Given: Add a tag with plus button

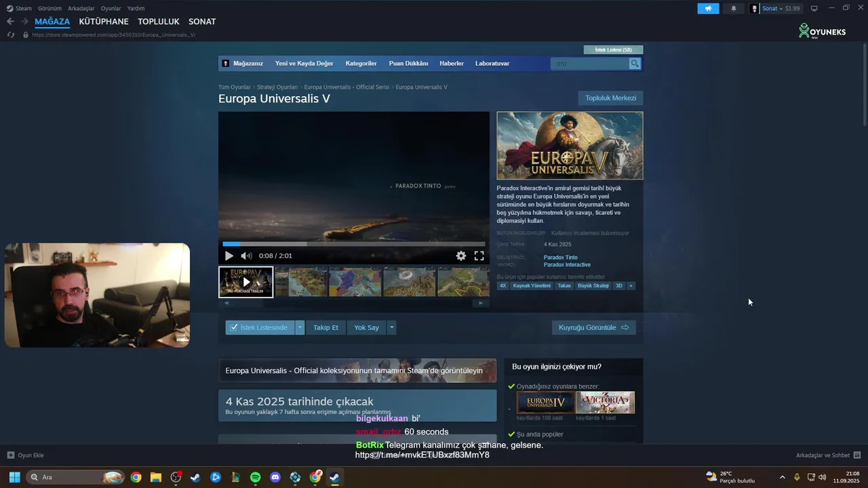Looking at the screenshot, I should coord(631,286).
